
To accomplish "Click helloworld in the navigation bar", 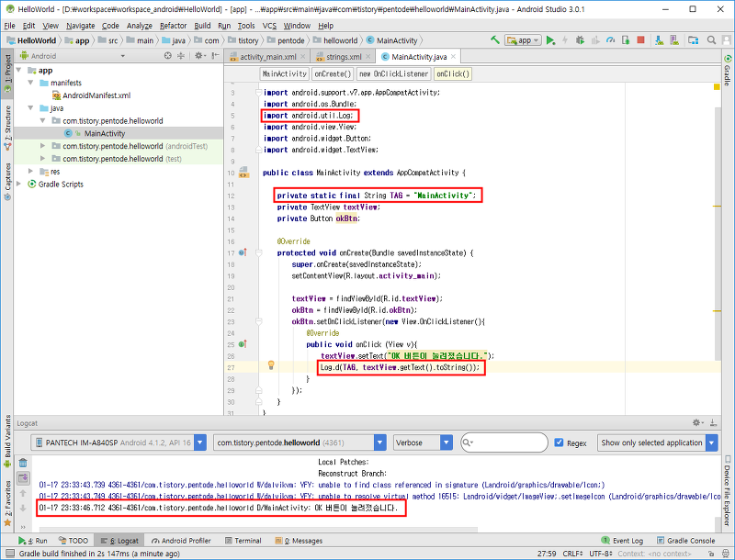I will coord(335,40).
